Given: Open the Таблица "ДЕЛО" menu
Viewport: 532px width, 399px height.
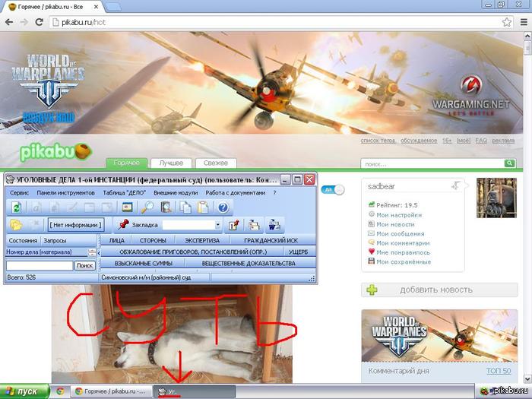Looking at the screenshot, I should (124, 193).
